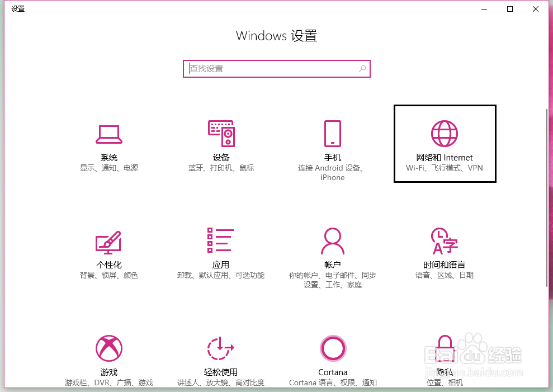Open the 帐户 person icon
This screenshot has width=553, height=392.
333,241
